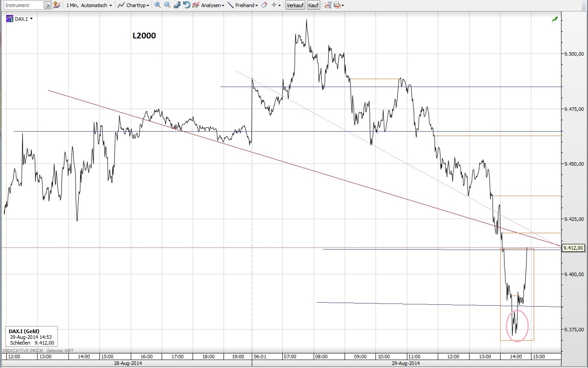Select the zoom in magnifier tool
This screenshot has height=368, width=588.
[x=157, y=5]
